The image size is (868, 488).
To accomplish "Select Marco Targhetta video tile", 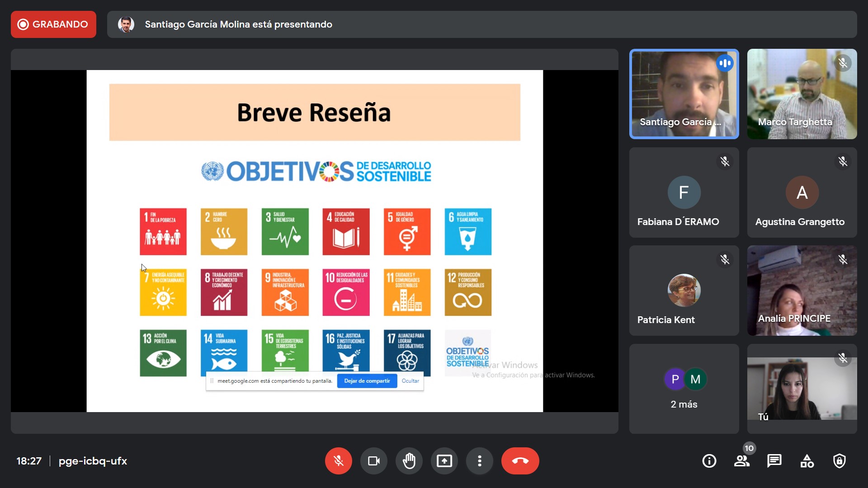I will click(802, 94).
